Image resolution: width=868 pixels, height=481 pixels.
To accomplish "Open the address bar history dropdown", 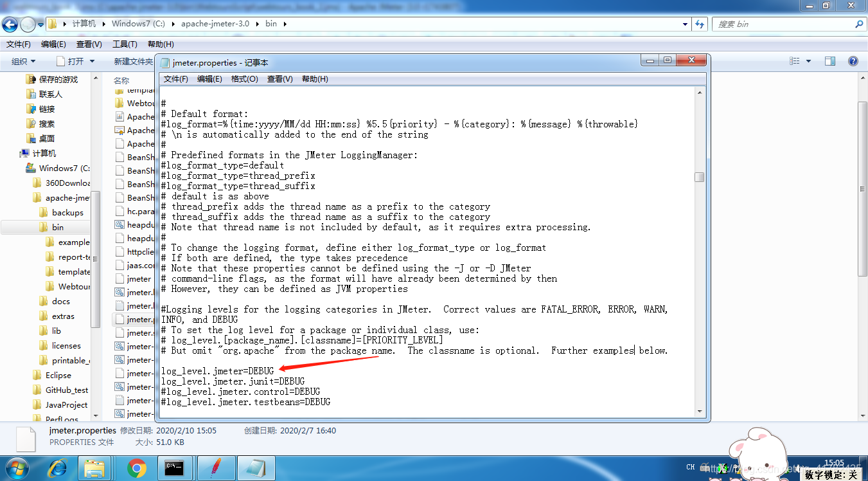I will pyautogui.click(x=685, y=24).
